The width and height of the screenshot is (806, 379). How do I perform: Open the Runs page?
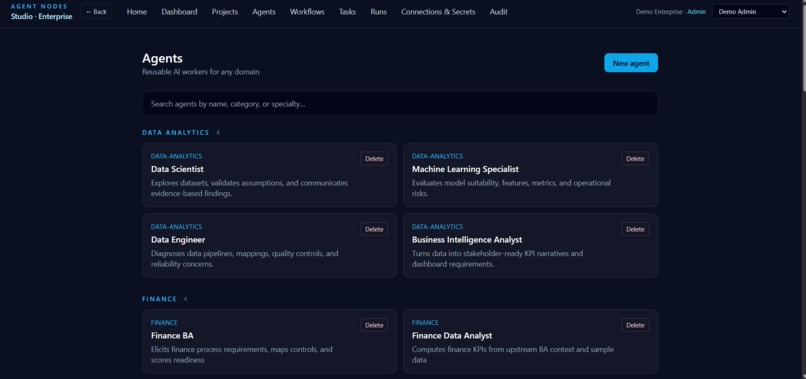pyautogui.click(x=378, y=11)
